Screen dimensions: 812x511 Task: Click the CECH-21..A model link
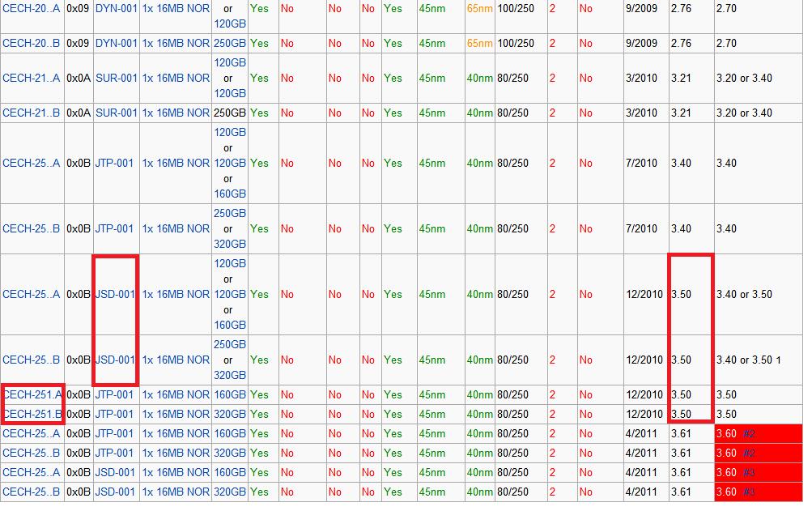[31, 79]
